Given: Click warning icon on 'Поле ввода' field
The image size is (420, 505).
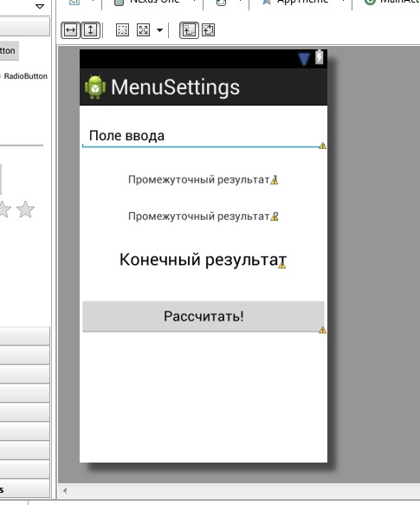Looking at the screenshot, I should pos(322,146).
